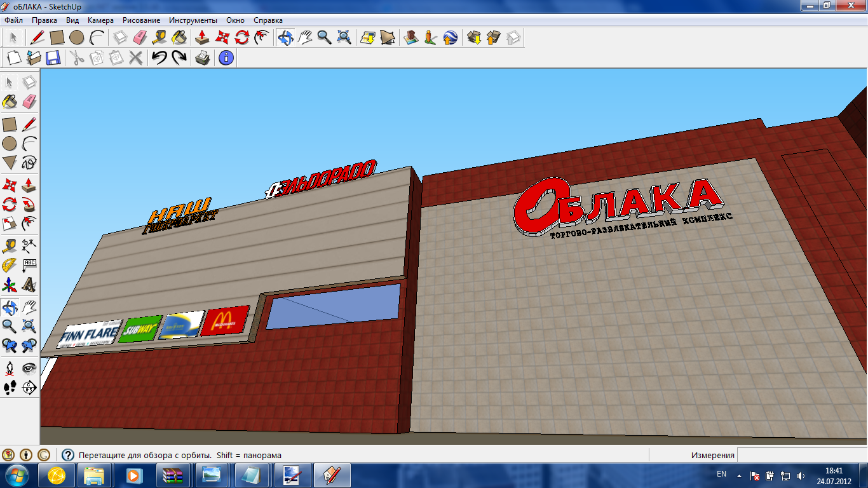The width and height of the screenshot is (868, 488).
Task: Click the Finn Flare banner in the model
Action: pos(90,334)
